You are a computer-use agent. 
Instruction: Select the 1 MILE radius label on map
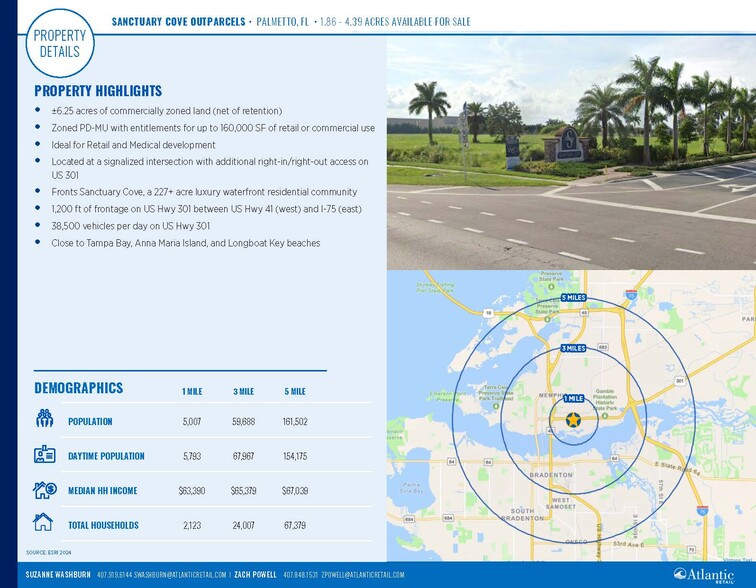click(573, 398)
